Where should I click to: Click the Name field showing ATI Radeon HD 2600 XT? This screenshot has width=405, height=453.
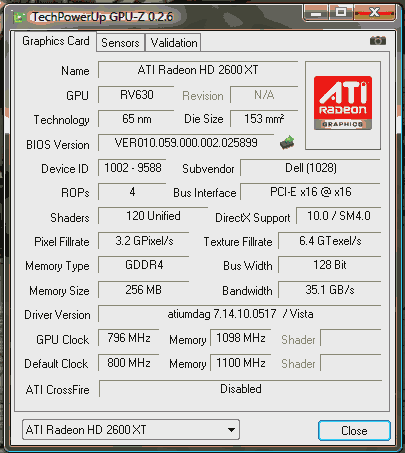tap(198, 70)
